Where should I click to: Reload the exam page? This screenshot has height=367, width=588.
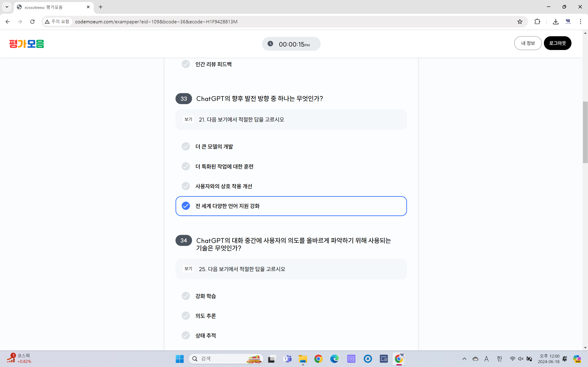click(x=32, y=22)
